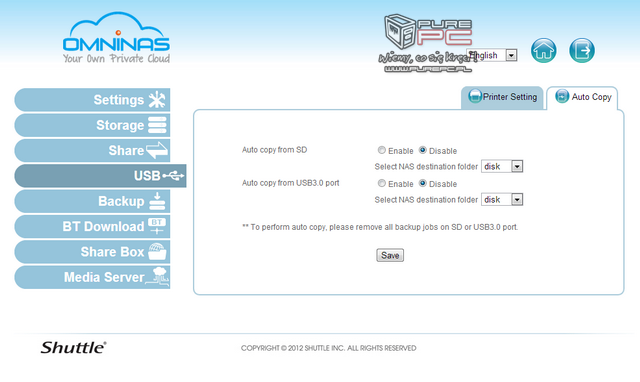Open Share via the arrows icon
This screenshot has width=640, height=382.
(157, 151)
